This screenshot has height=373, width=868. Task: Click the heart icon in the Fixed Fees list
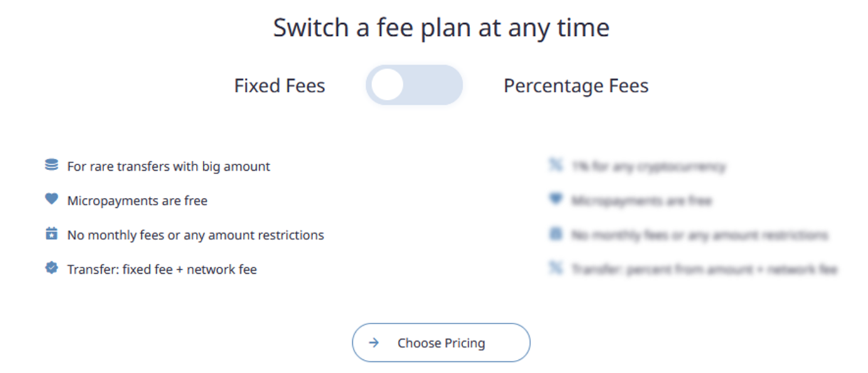tap(51, 199)
